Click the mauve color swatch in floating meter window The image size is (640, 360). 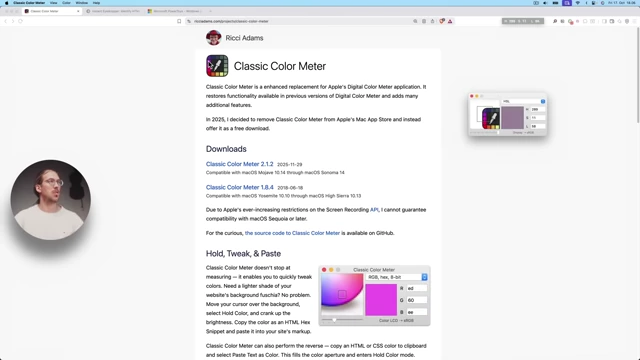point(513,118)
